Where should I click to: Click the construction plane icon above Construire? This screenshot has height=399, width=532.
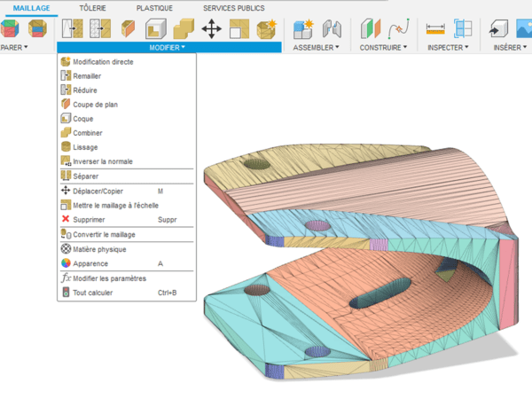click(368, 28)
